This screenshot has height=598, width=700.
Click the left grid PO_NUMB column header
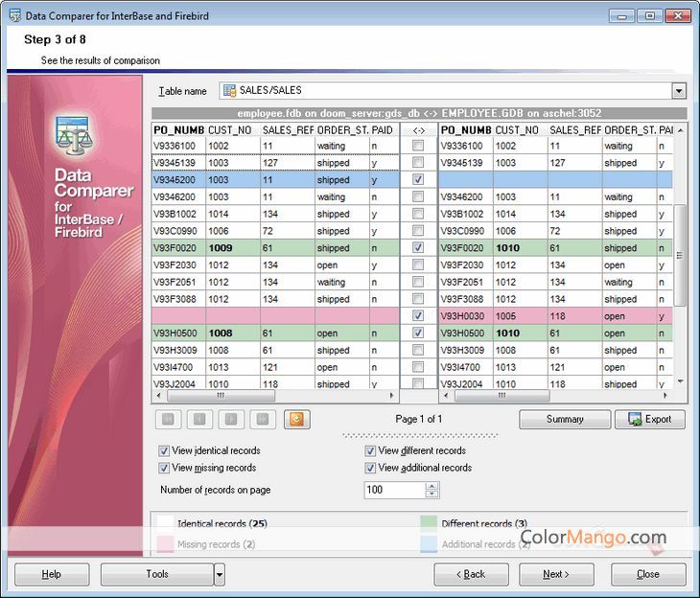[x=178, y=130]
